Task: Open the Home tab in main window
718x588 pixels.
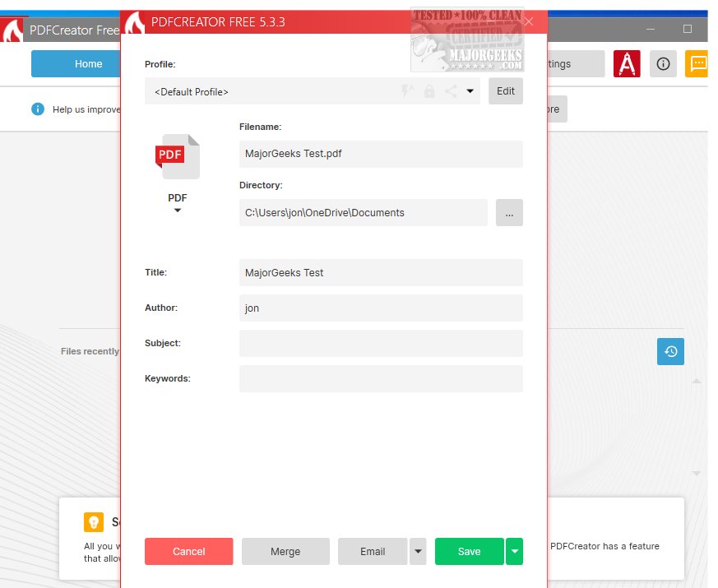Action: point(76,63)
